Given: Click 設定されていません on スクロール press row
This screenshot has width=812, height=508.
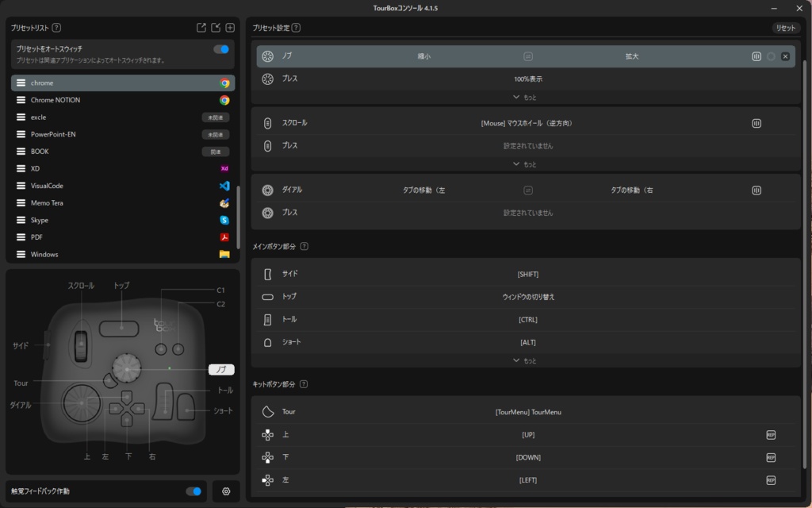Looking at the screenshot, I should (x=527, y=146).
